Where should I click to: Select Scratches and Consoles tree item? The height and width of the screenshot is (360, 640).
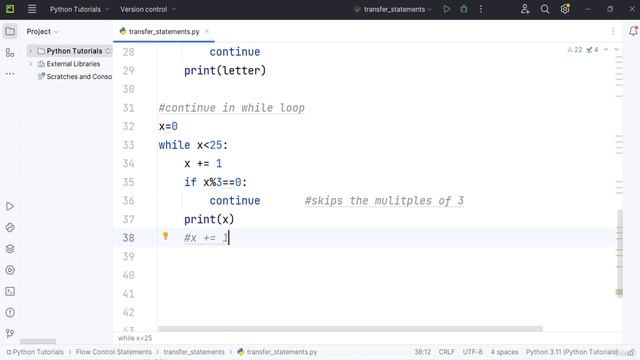[75, 76]
